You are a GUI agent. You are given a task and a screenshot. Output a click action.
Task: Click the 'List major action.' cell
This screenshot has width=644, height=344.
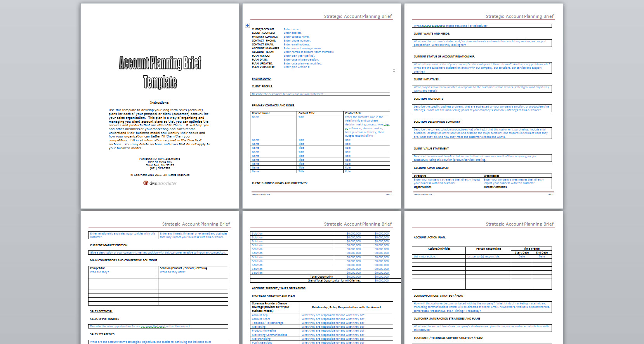pos(425,257)
